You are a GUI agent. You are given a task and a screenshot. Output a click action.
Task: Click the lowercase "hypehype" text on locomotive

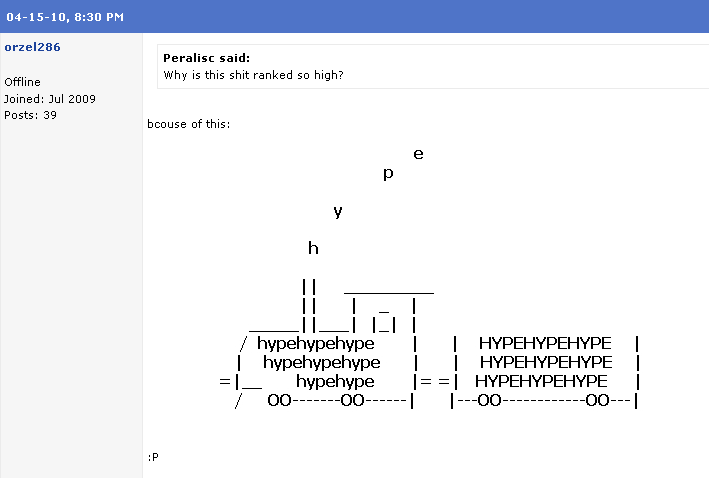(x=335, y=381)
